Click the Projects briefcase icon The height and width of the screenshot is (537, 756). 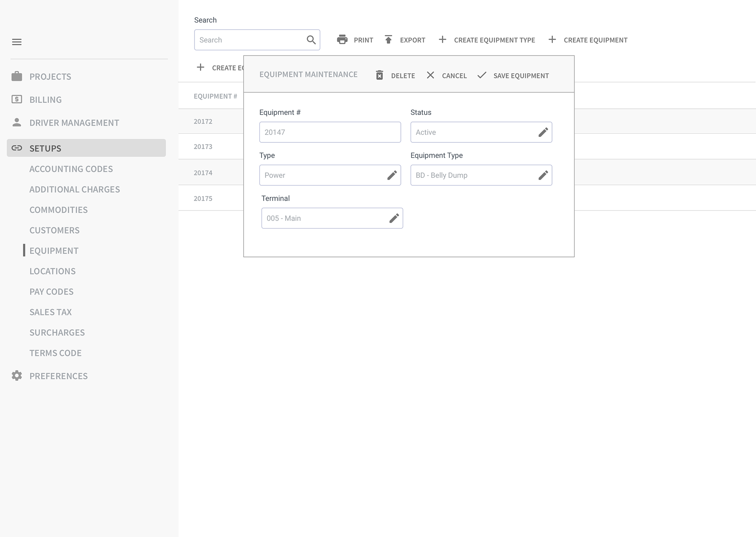click(17, 76)
